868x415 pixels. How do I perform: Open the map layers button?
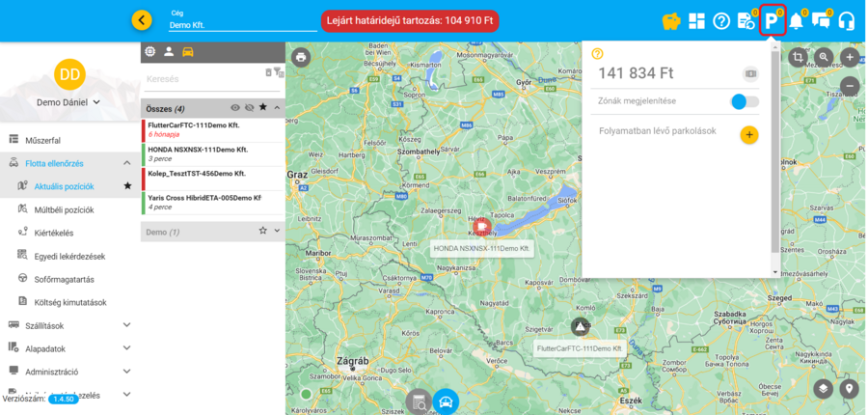point(823,388)
